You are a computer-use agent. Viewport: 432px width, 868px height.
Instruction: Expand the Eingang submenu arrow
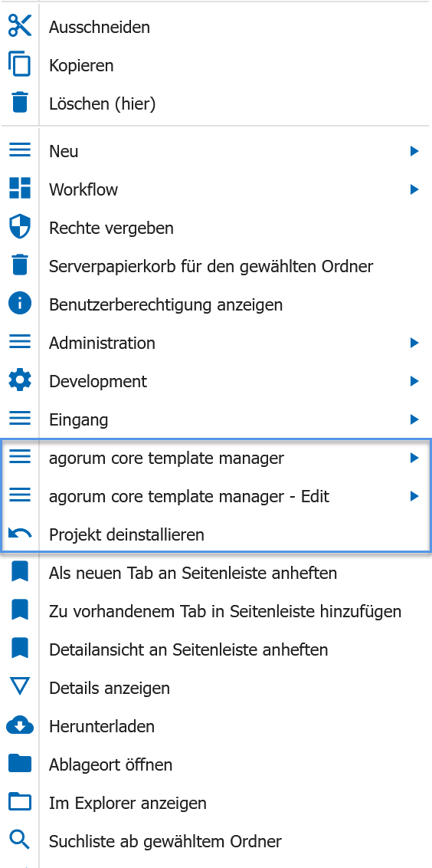(414, 419)
